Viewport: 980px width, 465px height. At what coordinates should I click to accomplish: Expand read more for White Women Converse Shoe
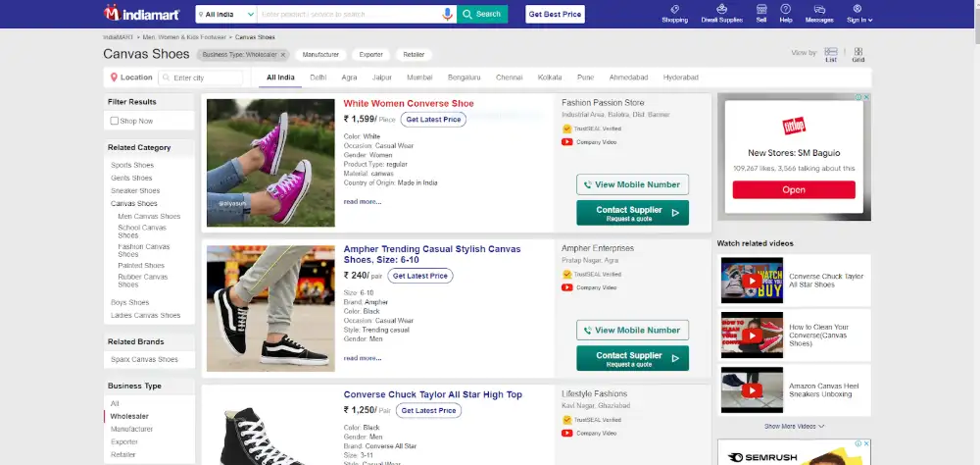tap(363, 201)
